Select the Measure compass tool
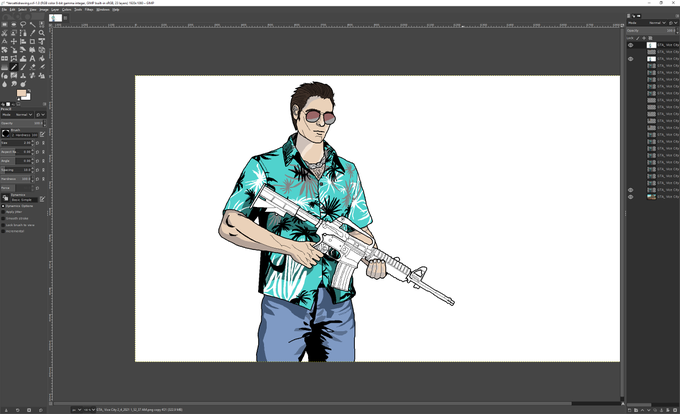 point(4,42)
